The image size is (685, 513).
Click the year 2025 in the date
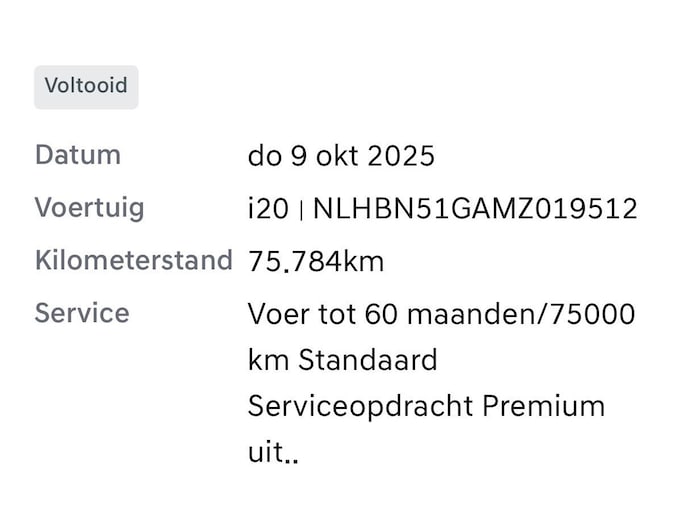[x=402, y=157]
